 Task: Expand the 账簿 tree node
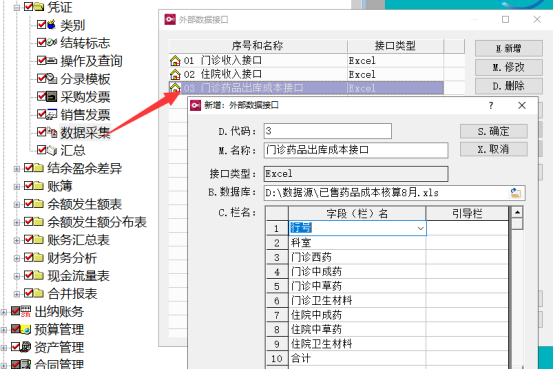[x=17, y=187]
